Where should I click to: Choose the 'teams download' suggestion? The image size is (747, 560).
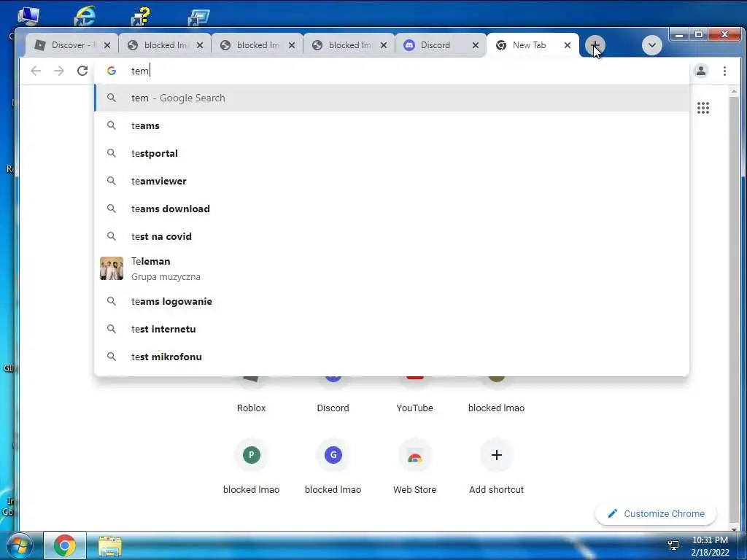(392, 209)
